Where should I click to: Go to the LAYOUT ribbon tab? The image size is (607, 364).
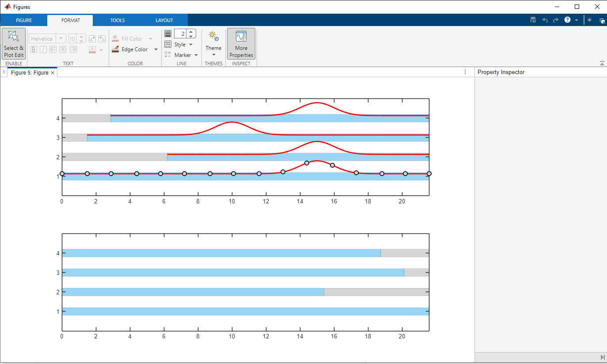point(164,20)
